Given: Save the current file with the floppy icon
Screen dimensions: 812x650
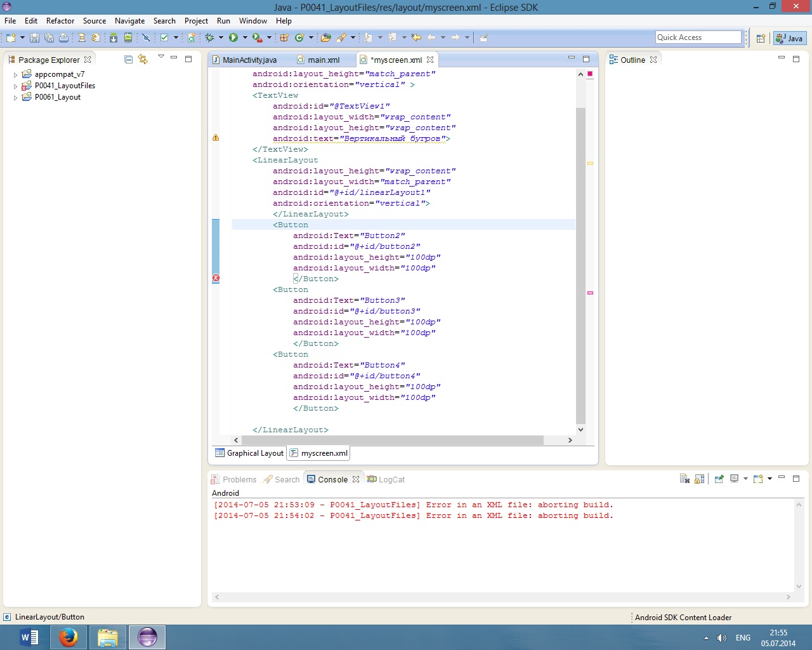Looking at the screenshot, I should pos(34,38).
